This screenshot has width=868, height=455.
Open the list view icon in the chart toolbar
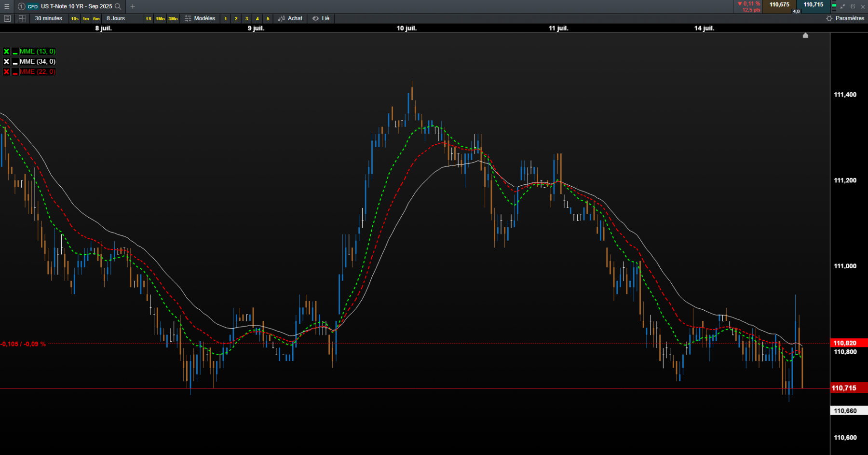coord(7,18)
